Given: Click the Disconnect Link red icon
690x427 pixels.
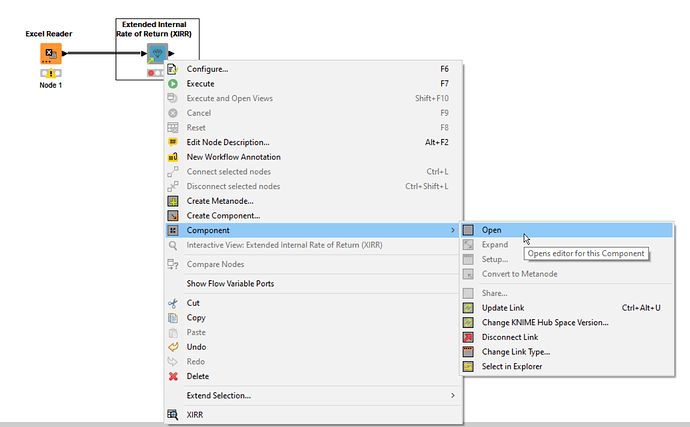Looking at the screenshot, I should click(x=468, y=337).
